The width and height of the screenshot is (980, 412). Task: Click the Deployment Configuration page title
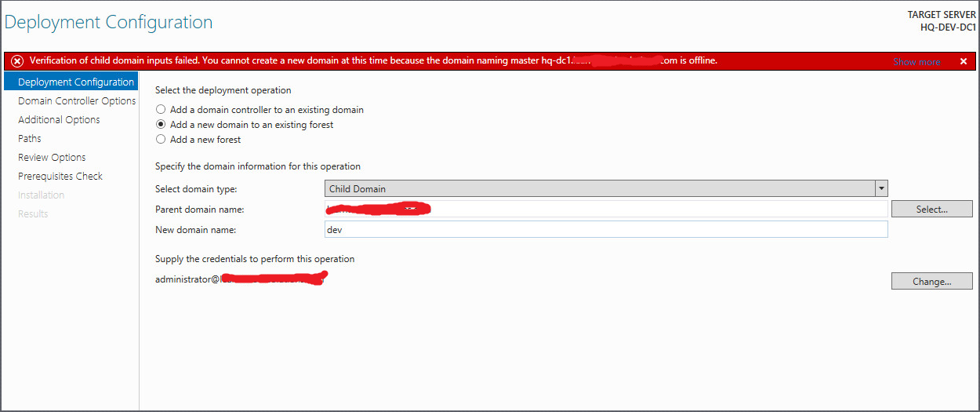[x=108, y=22]
